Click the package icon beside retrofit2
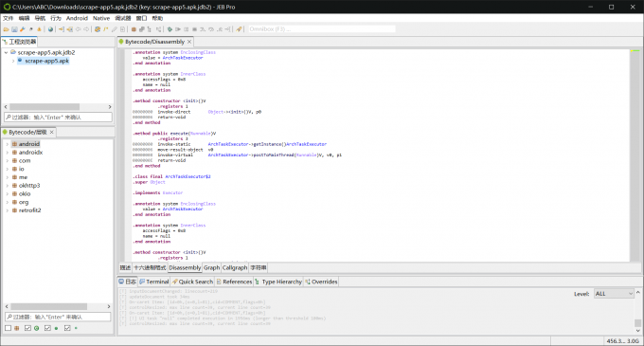644x346 pixels. [14, 210]
